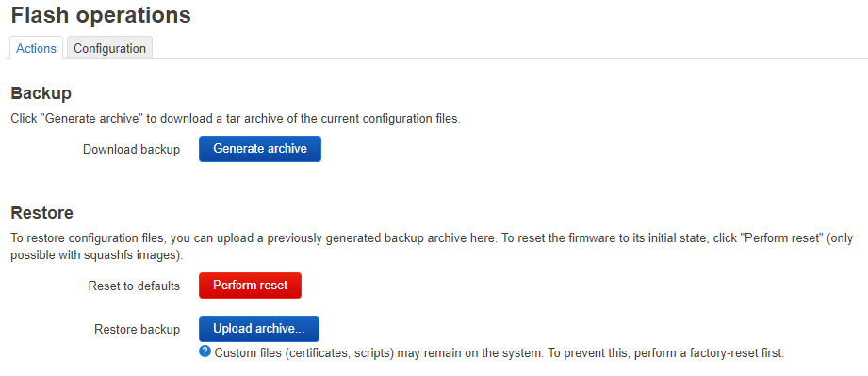Click the blue question mark help icon
Image resolution: width=868 pixels, height=376 pixels.
(205, 351)
